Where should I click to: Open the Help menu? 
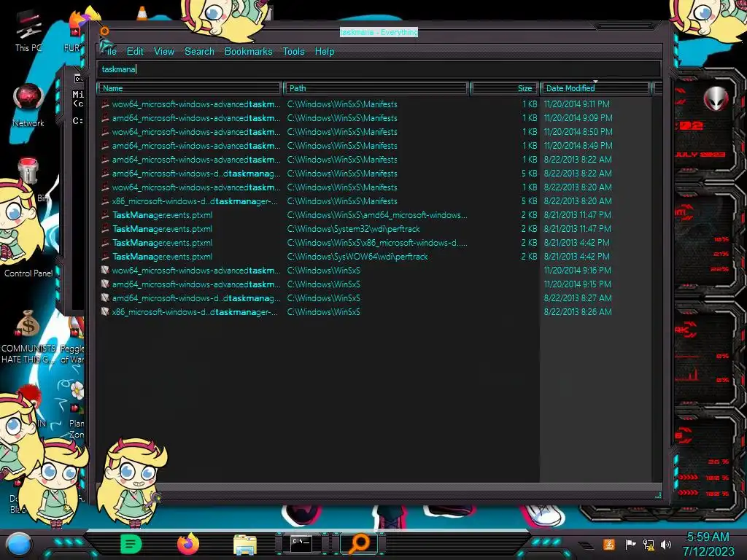(x=325, y=52)
